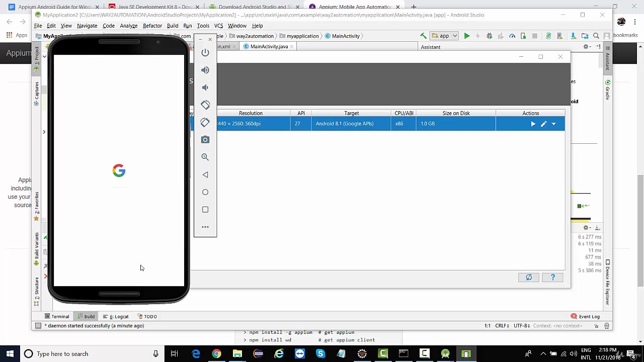Click the emulator power button icon
The image size is (644, 362).
point(205,53)
